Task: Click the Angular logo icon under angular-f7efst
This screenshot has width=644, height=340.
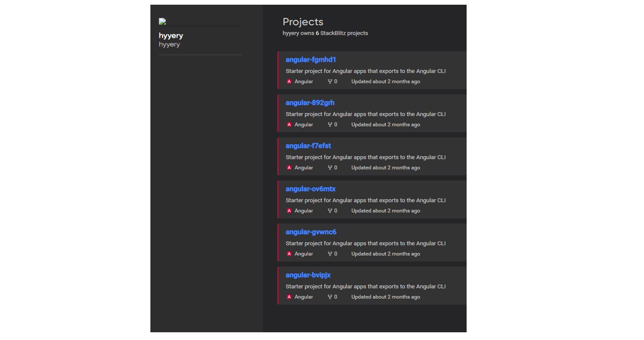Action: click(x=289, y=168)
